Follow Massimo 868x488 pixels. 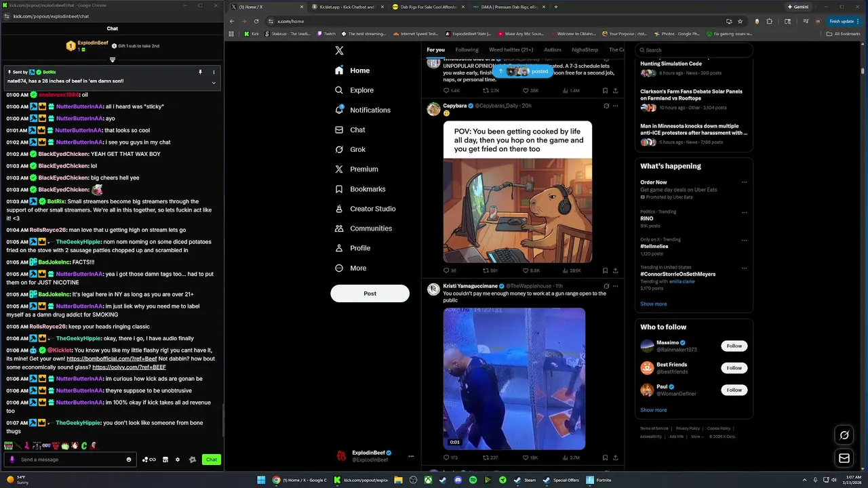pos(734,346)
